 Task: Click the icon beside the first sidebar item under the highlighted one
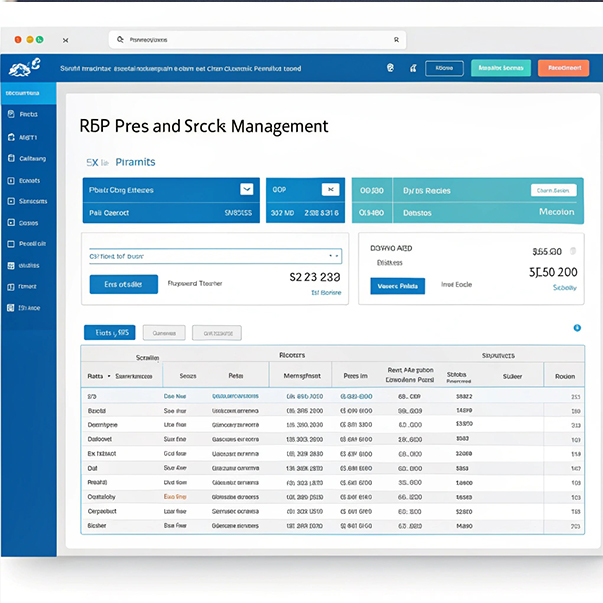10,114
